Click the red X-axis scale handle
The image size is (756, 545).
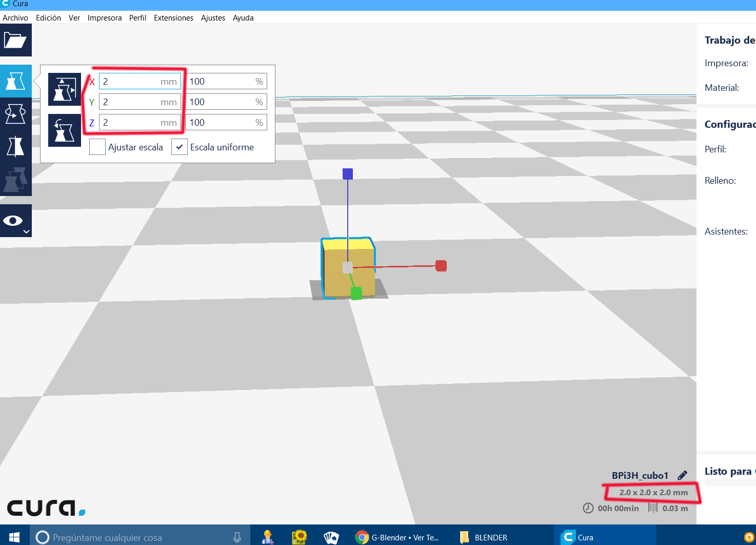point(441,266)
